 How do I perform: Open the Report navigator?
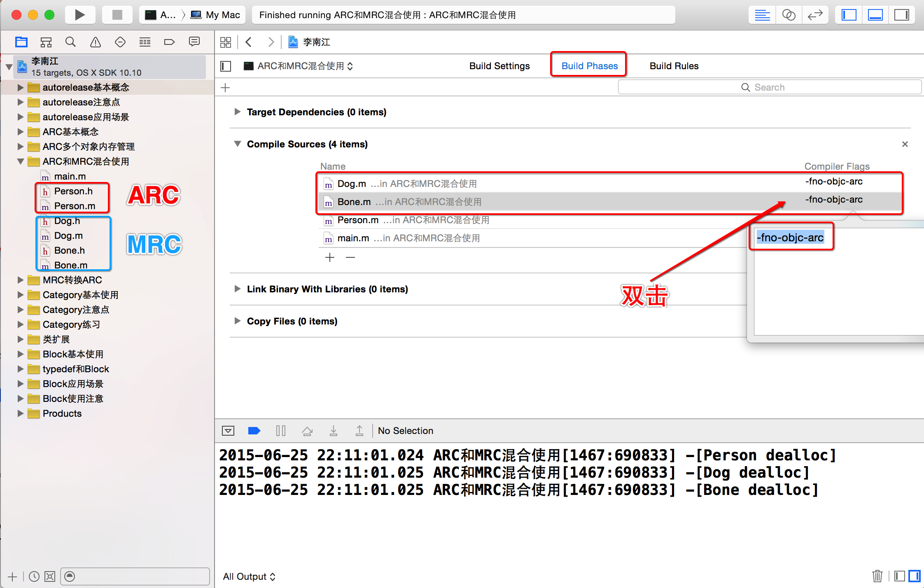point(194,42)
